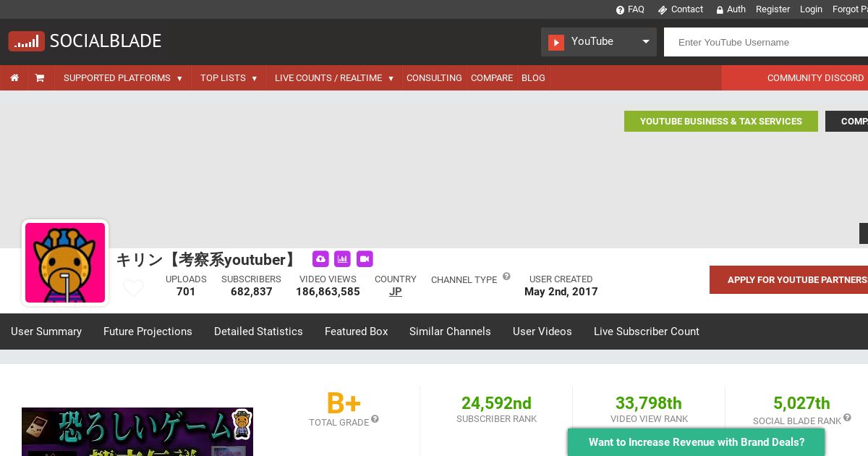Viewport: 868px width, 456px height.
Task: Click the APPLY FOR YOUTUBE PARTNERSHIP button
Action: click(x=788, y=280)
